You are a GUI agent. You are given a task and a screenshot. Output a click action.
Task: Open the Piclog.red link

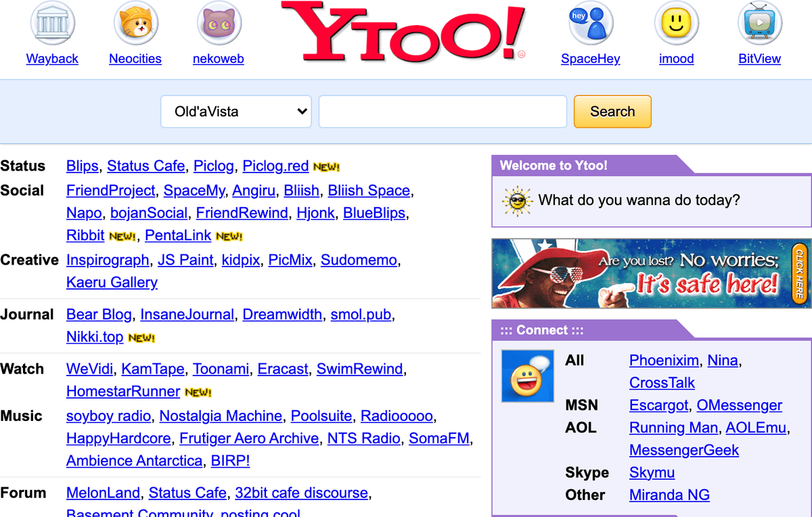(x=275, y=166)
